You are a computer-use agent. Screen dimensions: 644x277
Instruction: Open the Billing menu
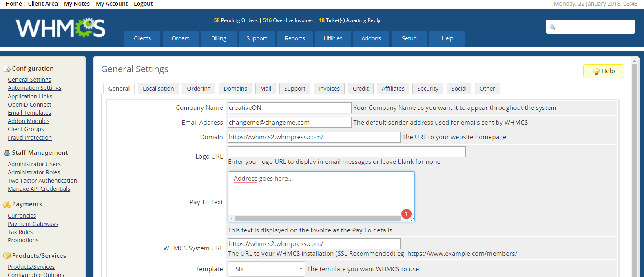[219, 38]
